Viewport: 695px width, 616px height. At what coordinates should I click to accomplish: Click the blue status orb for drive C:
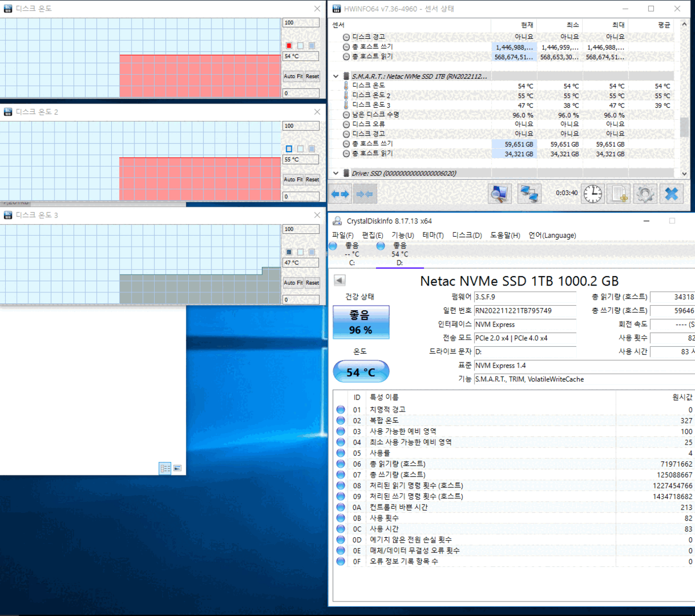[x=333, y=246]
